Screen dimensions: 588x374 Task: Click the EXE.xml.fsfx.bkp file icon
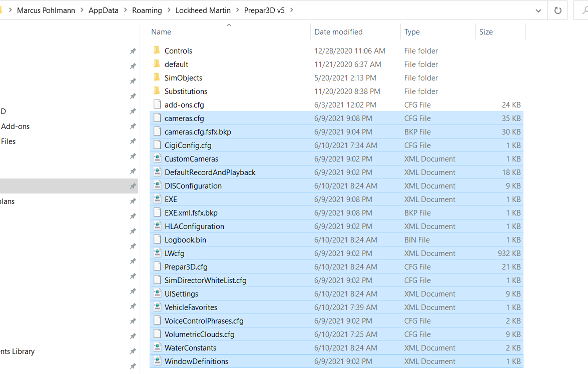157,212
